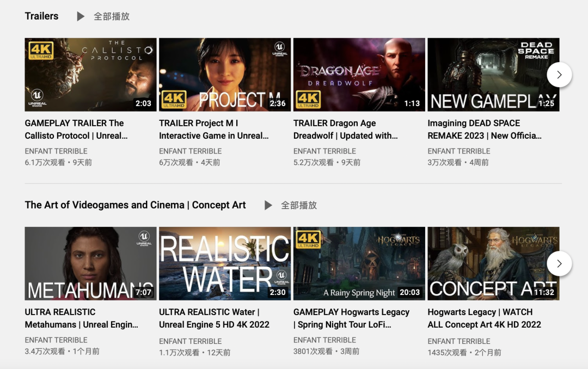Click '3万次观看 • 4周前' text
Screen dimensions: 588x369
(x=458, y=162)
